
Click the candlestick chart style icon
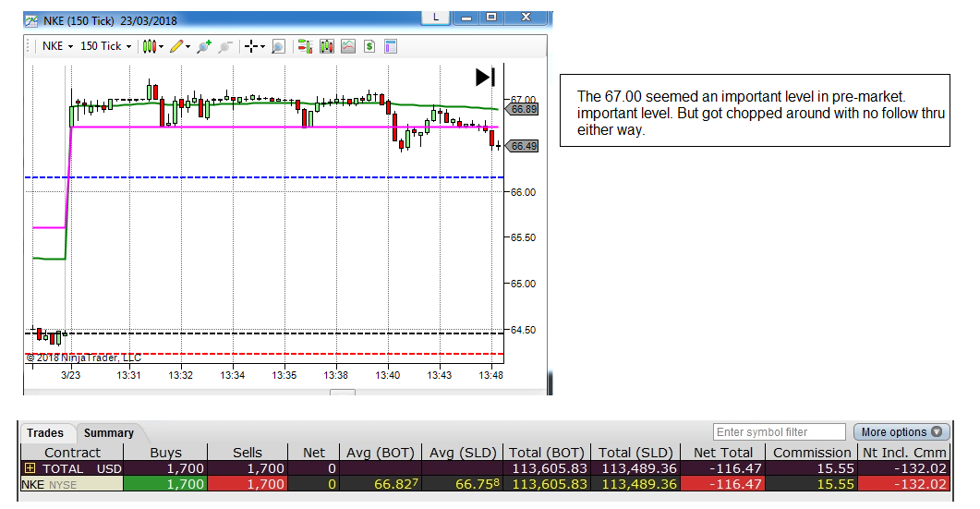pyautogui.click(x=150, y=46)
